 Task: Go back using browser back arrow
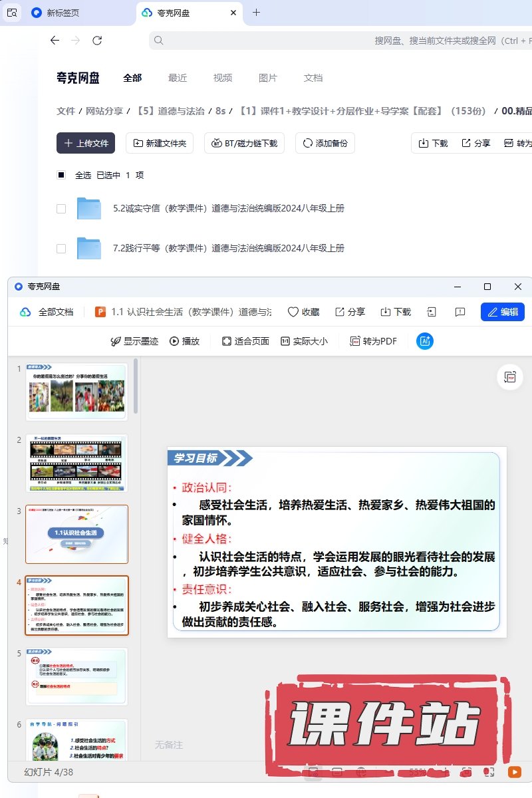click(x=55, y=41)
